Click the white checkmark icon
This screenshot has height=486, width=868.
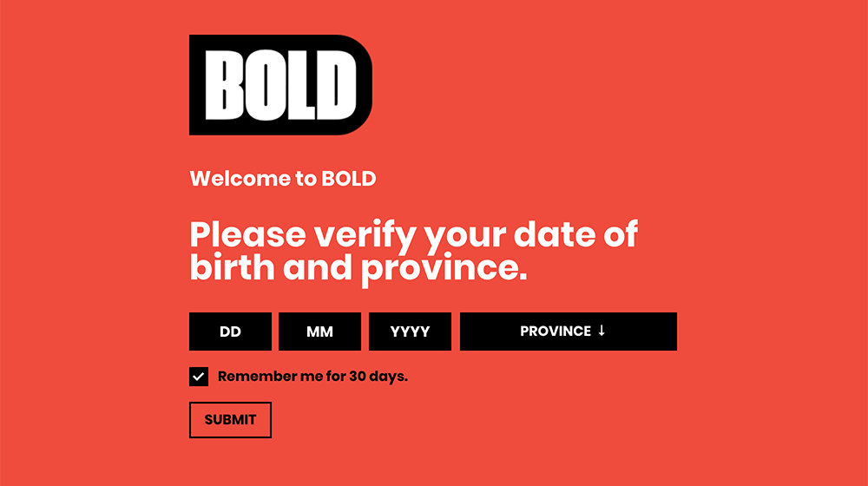199,377
